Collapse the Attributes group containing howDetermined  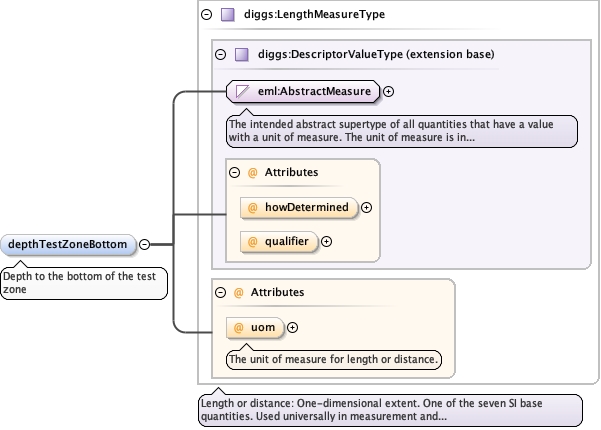pyautogui.click(x=235, y=172)
